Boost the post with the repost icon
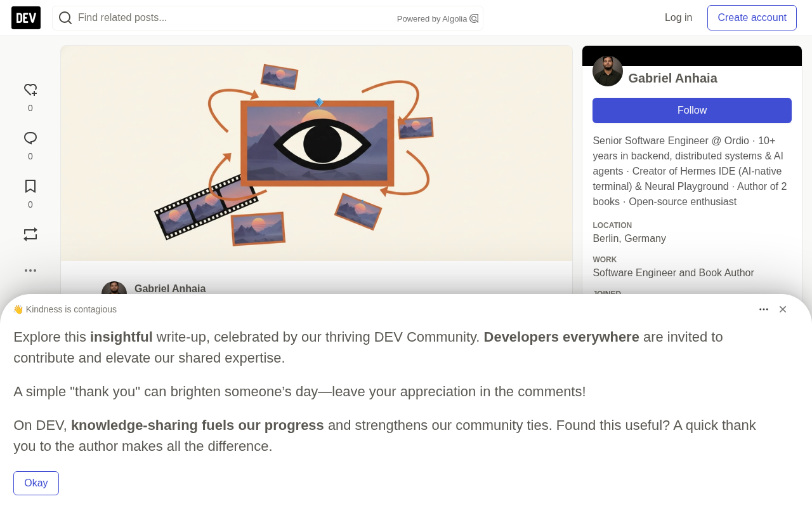 [x=30, y=234]
